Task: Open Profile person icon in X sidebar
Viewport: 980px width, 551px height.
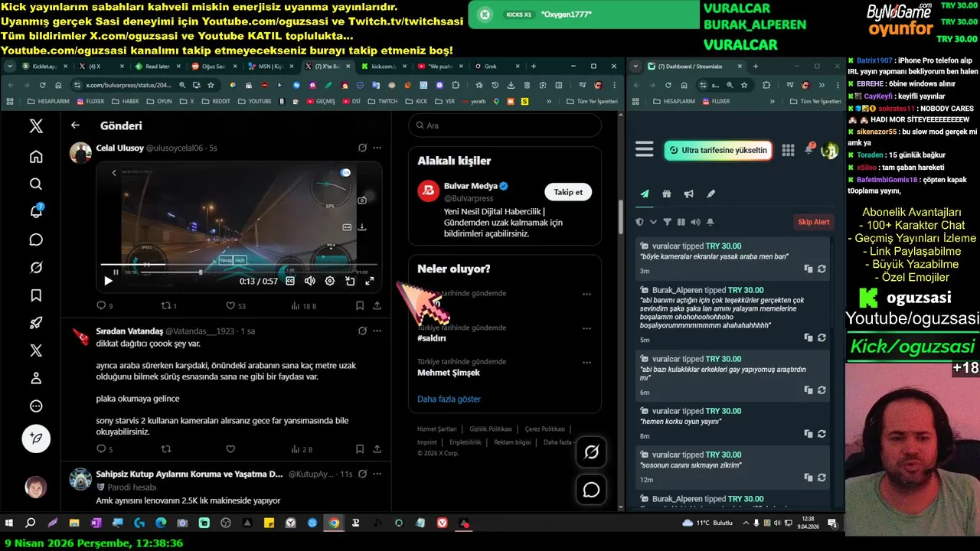Action: pos(36,378)
